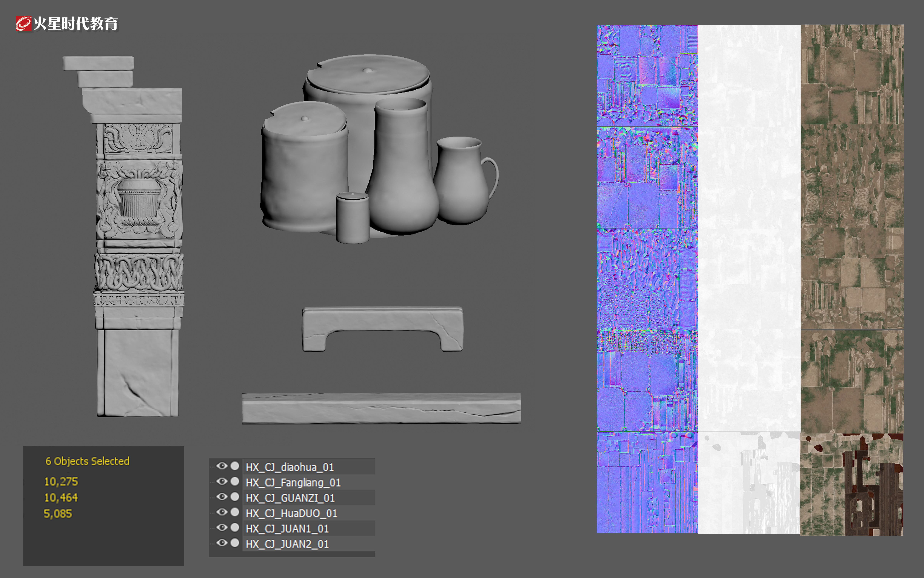The height and width of the screenshot is (578, 924).
Task: Click the purple normal map texture strip
Action: [647, 279]
